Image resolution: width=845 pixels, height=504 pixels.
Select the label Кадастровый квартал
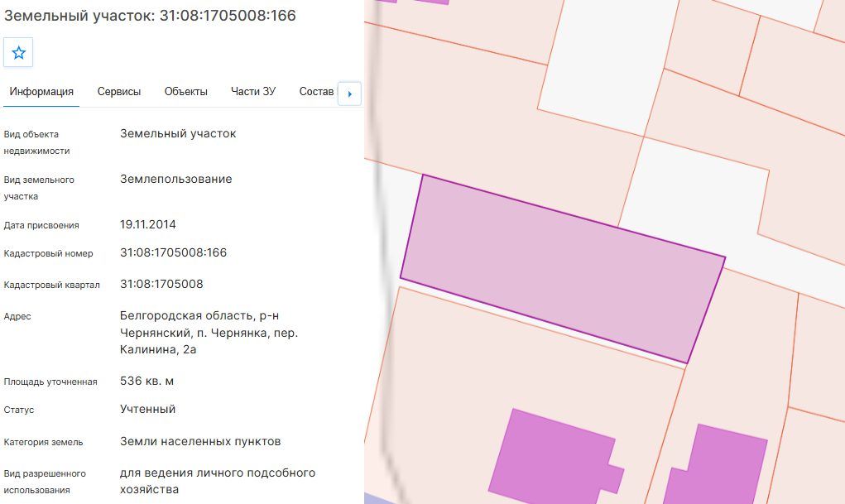coord(52,285)
